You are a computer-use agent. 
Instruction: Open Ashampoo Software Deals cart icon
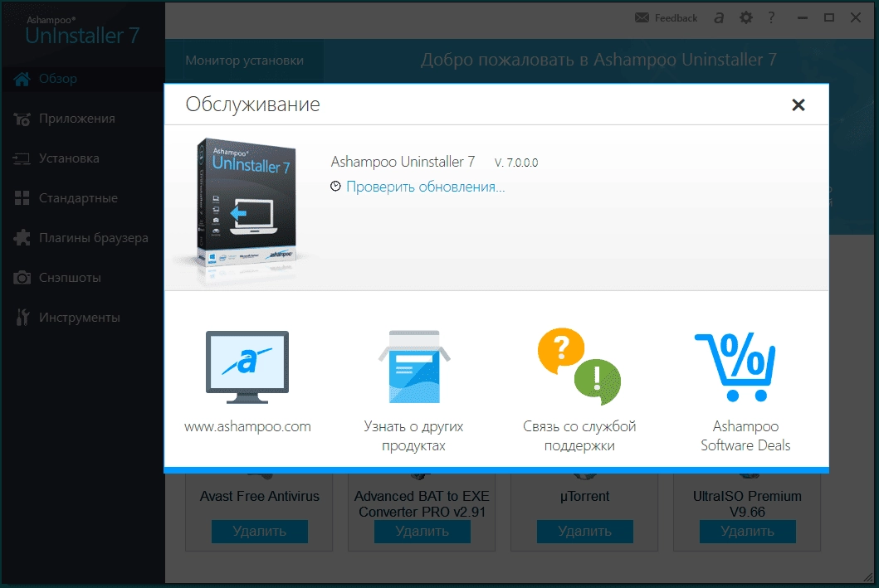735,367
